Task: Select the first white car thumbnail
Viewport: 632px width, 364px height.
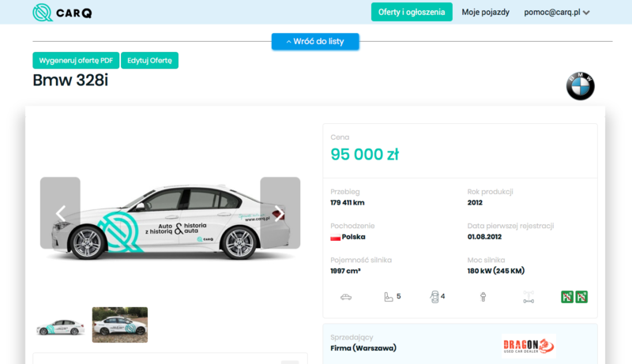Action: click(62, 325)
